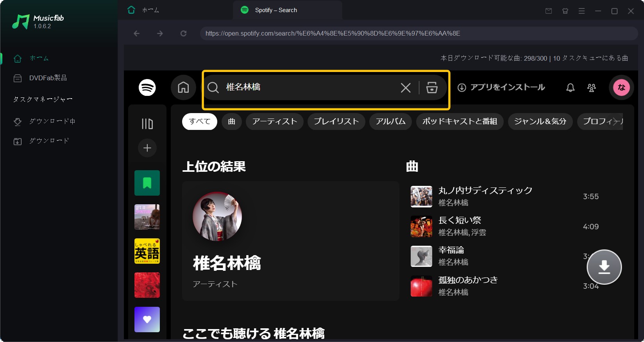Go forward in the browser
644x342 pixels.
coord(160,33)
